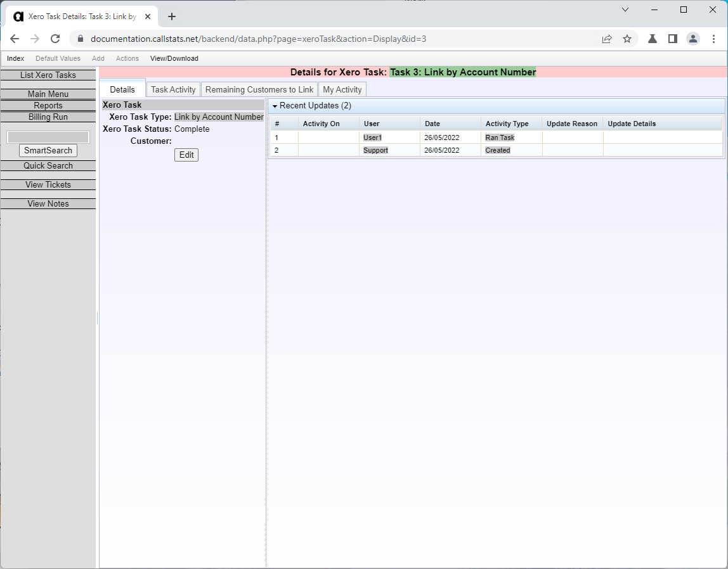This screenshot has height=569, width=728.
Task: Bookmark this page with the star icon
Action: 627,39
